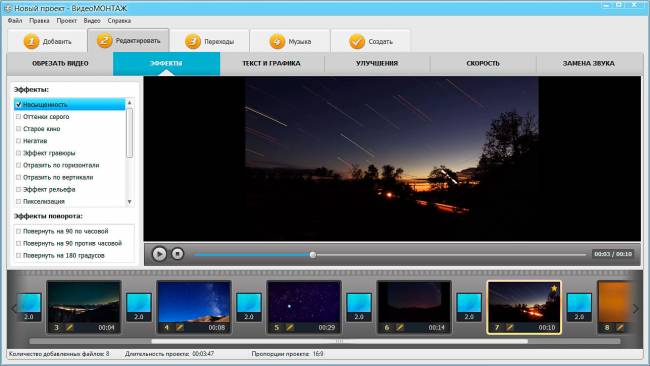650x366 pixels.
Task: Uncheck the Насыщенность effect checkbox
Action: 18,104
